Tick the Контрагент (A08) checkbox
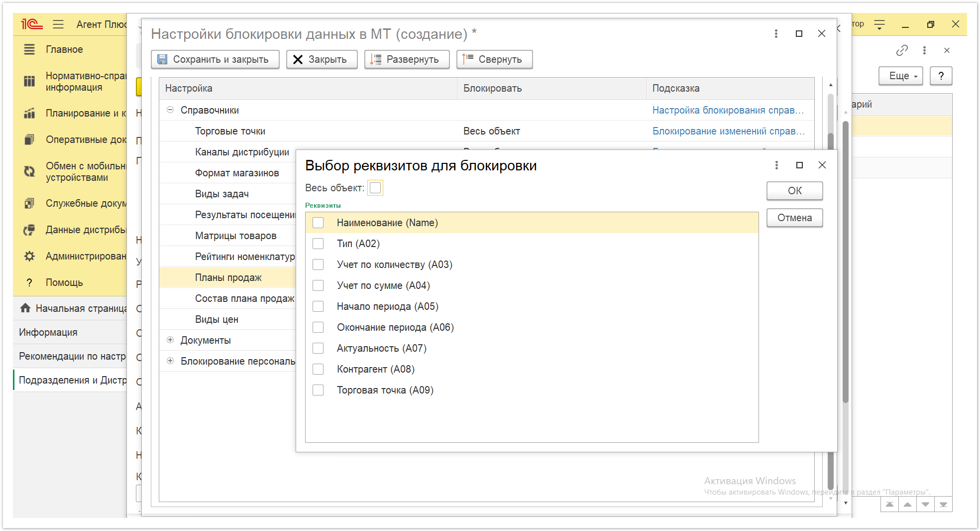This screenshot has height=531, width=980. [x=318, y=369]
